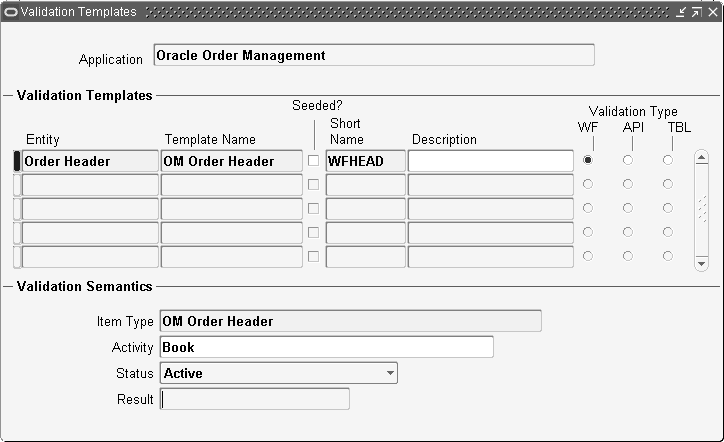The width and height of the screenshot is (724, 442).
Task: Click the Entity field in the second row
Action: pyautogui.click(x=90, y=185)
